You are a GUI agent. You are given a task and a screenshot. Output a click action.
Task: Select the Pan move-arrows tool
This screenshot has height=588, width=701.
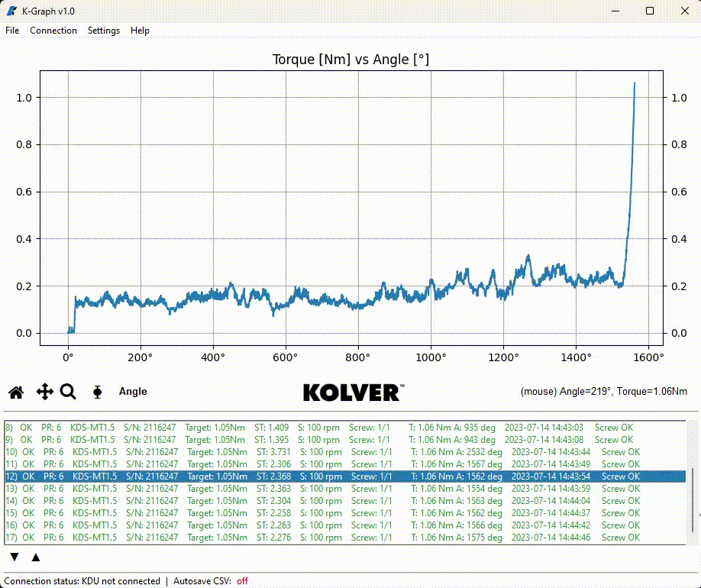[45, 393]
